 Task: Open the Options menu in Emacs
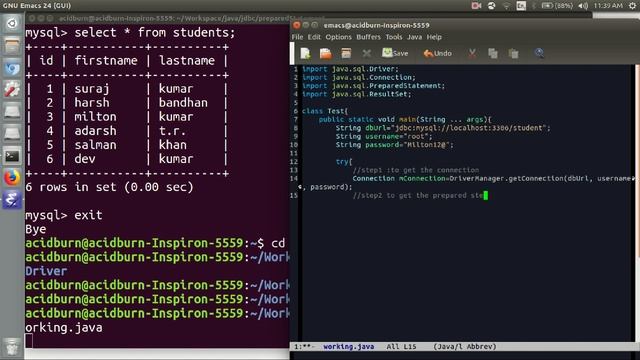pyautogui.click(x=338, y=37)
